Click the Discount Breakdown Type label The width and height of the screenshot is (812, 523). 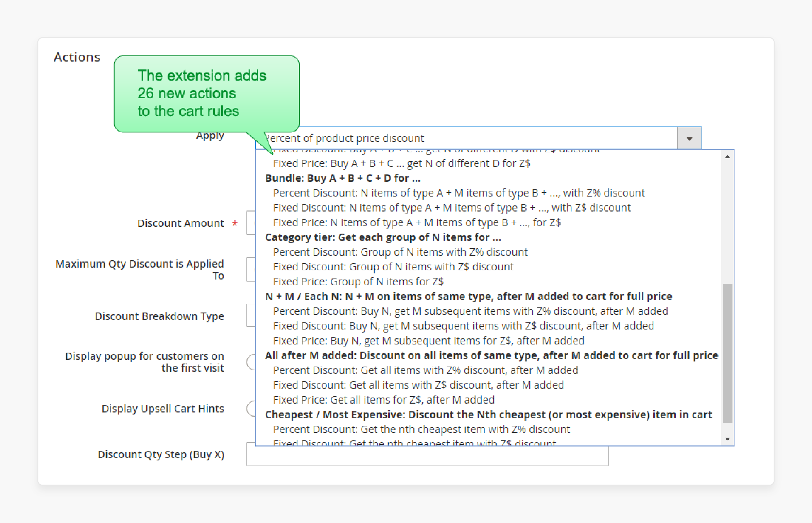(x=159, y=317)
